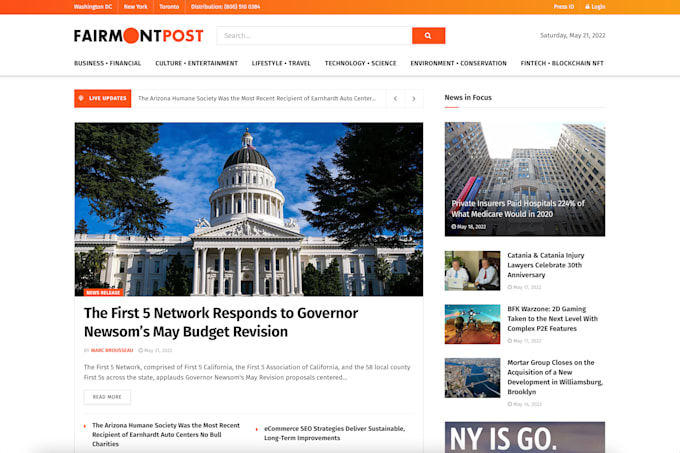Open Catania & Catania lawyers thumbnail
The height and width of the screenshot is (453, 680).
pyautogui.click(x=472, y=270)
